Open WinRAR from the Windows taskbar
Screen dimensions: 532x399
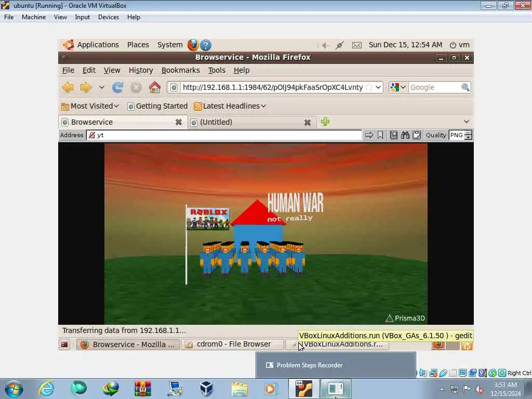(143, 389)
